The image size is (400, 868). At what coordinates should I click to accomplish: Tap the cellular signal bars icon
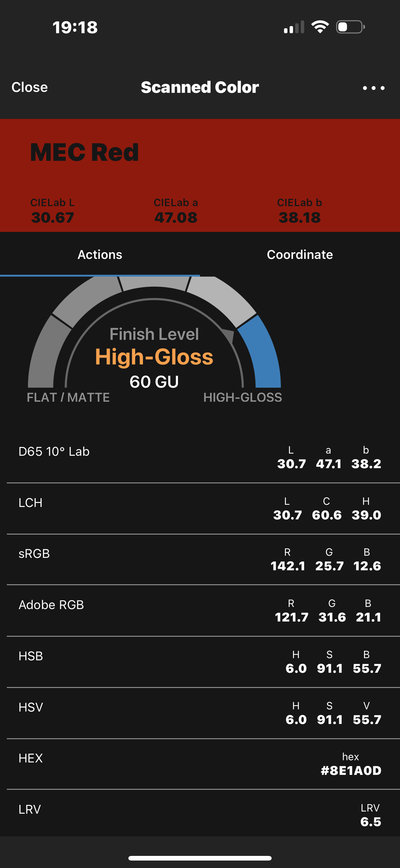[294, 27]
